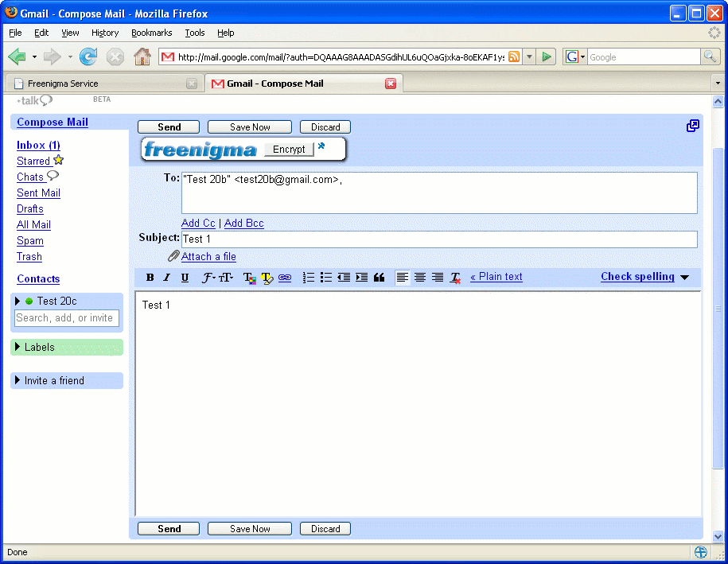Go back with the browser Back arrow
728x564 pixels.
pos(18,57)
